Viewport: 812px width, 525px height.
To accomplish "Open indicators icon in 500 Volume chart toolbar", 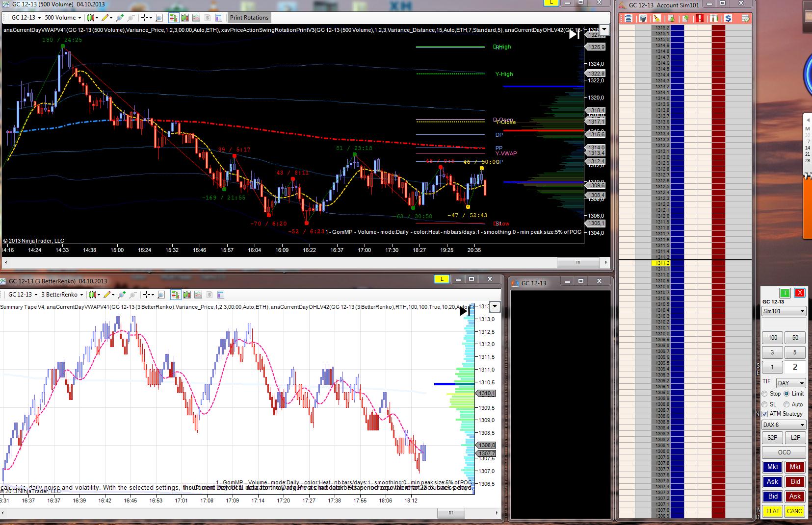I will pos(196,18).
